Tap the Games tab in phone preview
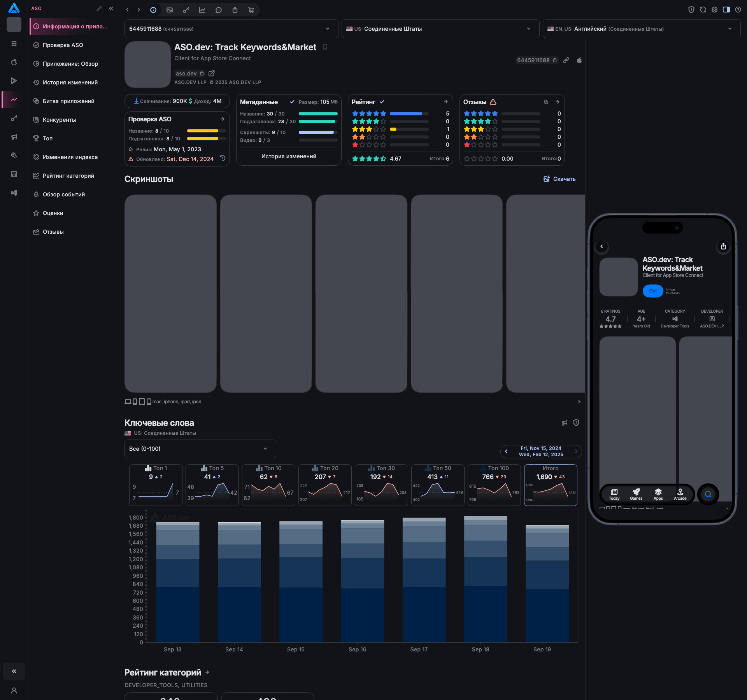The image size is (747, 700). (636, 494)
